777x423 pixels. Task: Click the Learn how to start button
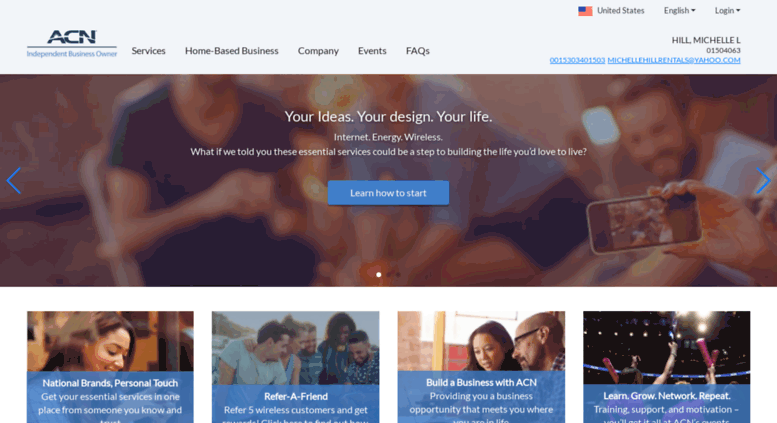[388, 193]
